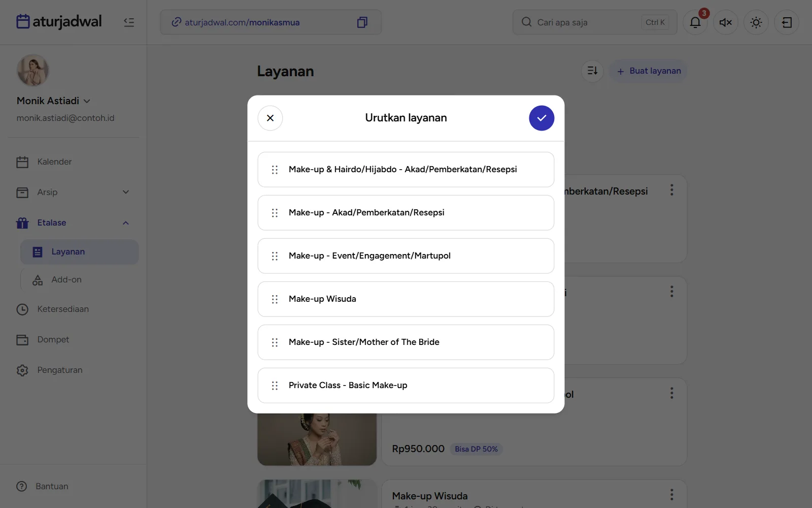Focus the Cari apa saja search field
Screen dimensions: 812x508
pyautogui.click(x=595, y=22)
